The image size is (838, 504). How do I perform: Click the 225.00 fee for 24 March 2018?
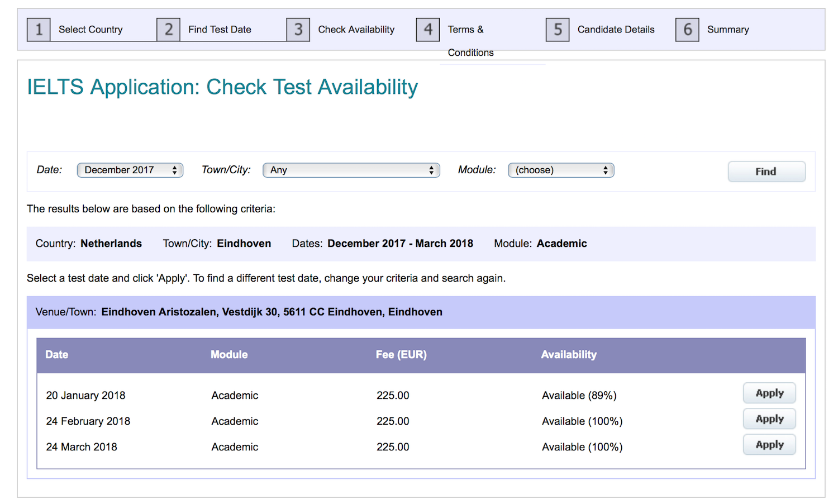coord(393,447)
